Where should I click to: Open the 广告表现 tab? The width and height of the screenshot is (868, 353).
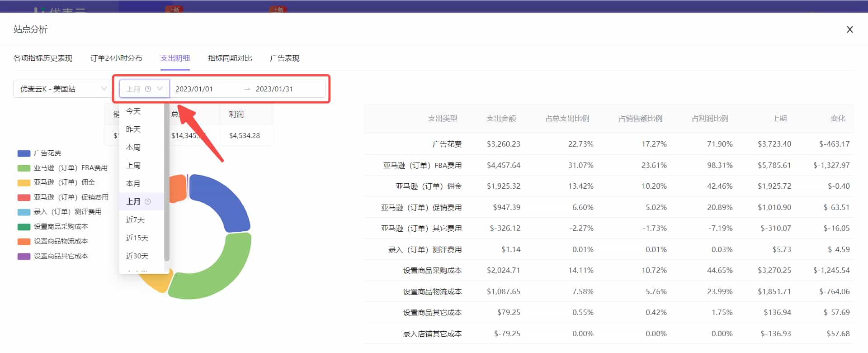pyautogui.click(x=285, y=58)
